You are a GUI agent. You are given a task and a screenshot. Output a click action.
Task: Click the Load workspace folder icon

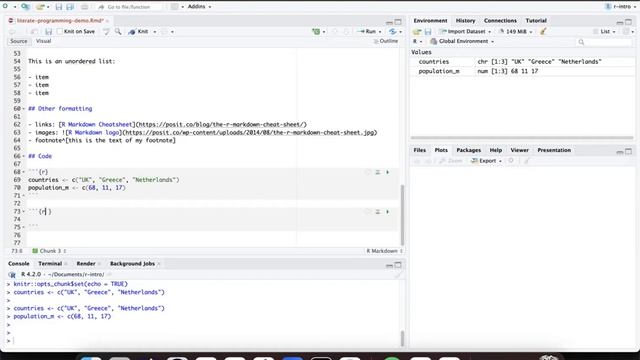[x=417, y=31]
